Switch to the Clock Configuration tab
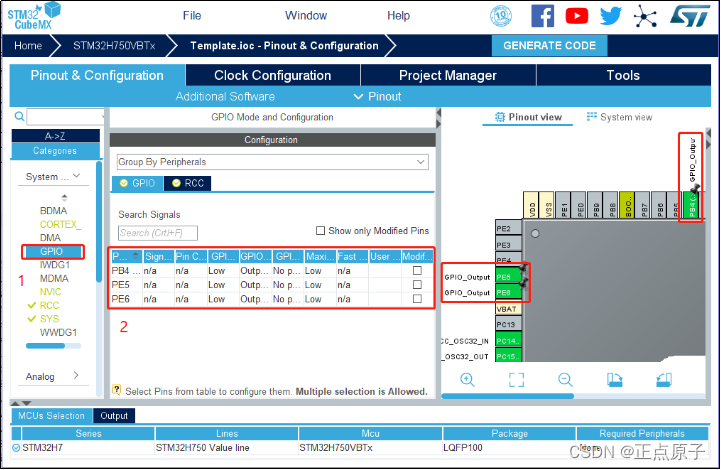 [x=273, y=75]
